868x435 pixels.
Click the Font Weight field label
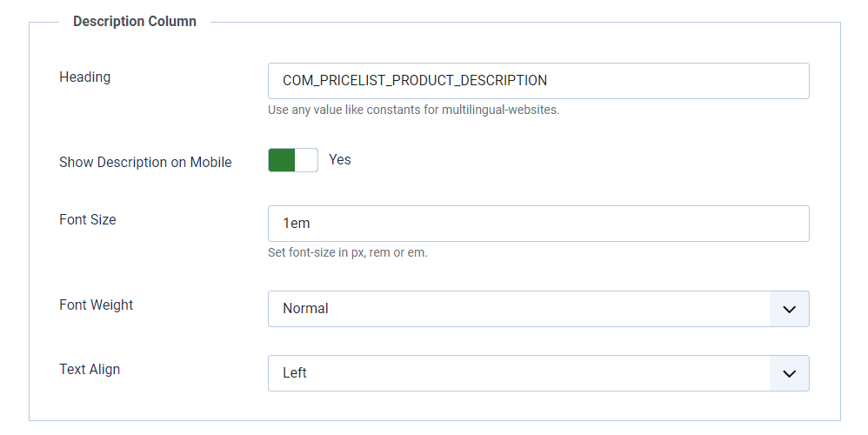97,304
